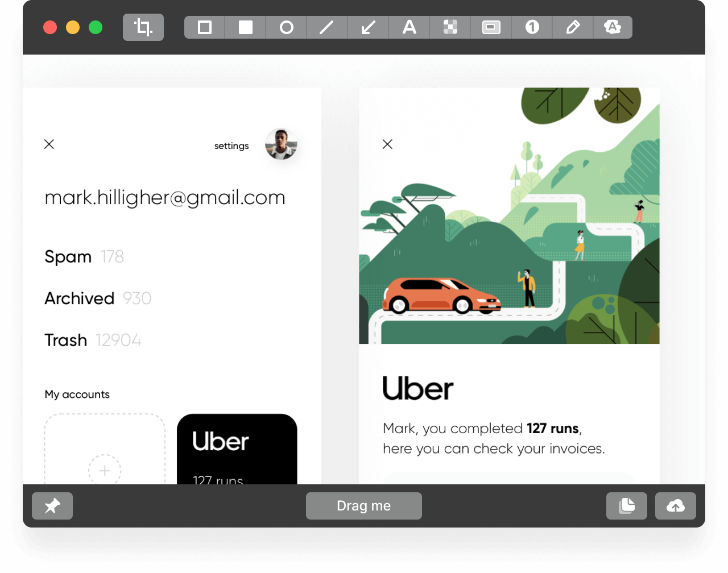Upload screenshot to cloud
The height and width of the screenshot is (573, 728).
pos(676,506)
